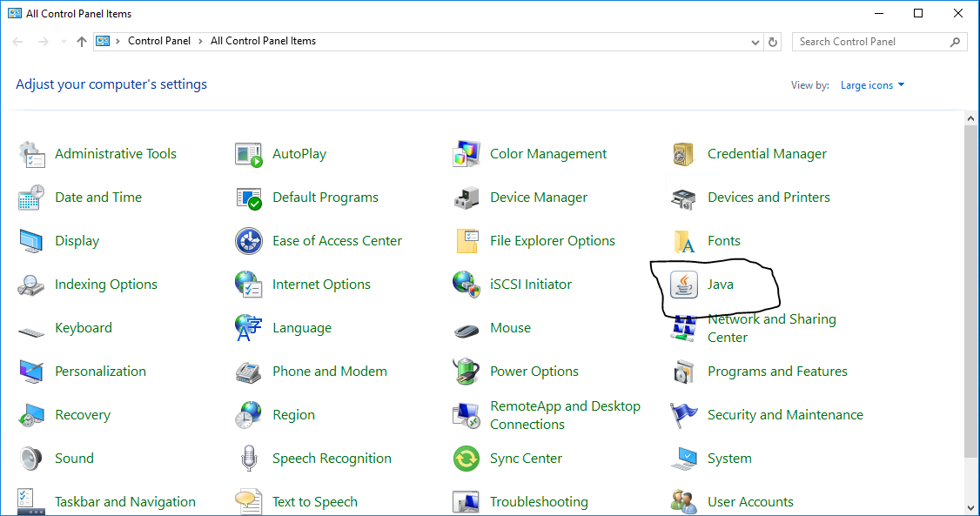Viewport: 980px width, 516px height.
Task: Expand the View by Large icons dropdown
Action: click(x=872, y=85)
